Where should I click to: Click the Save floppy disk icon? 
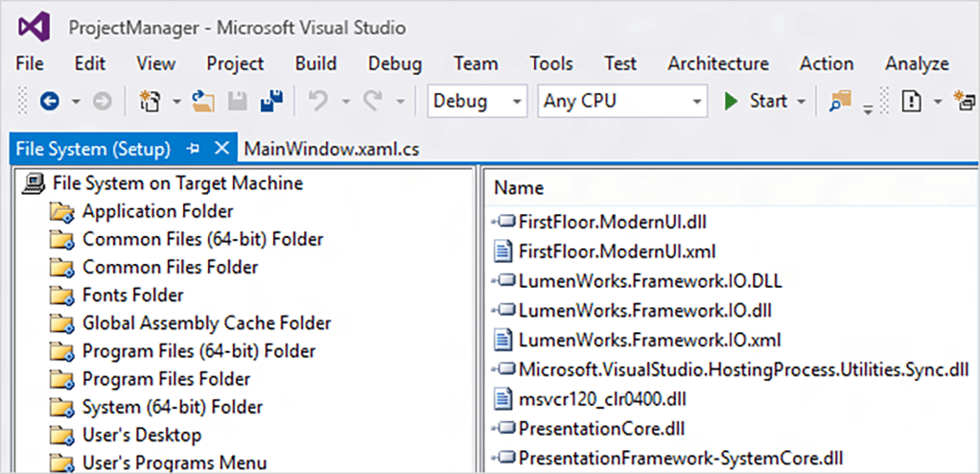238,102
